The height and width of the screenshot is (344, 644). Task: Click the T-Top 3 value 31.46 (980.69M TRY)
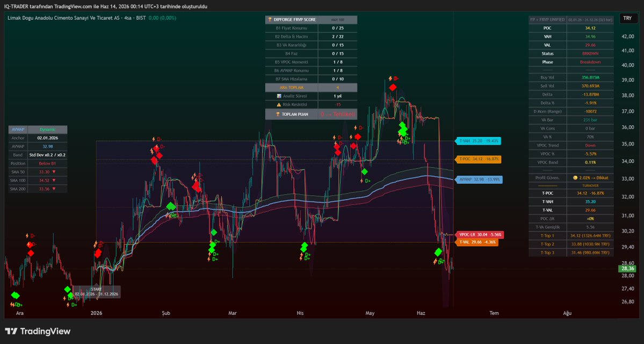click(590, 252)
